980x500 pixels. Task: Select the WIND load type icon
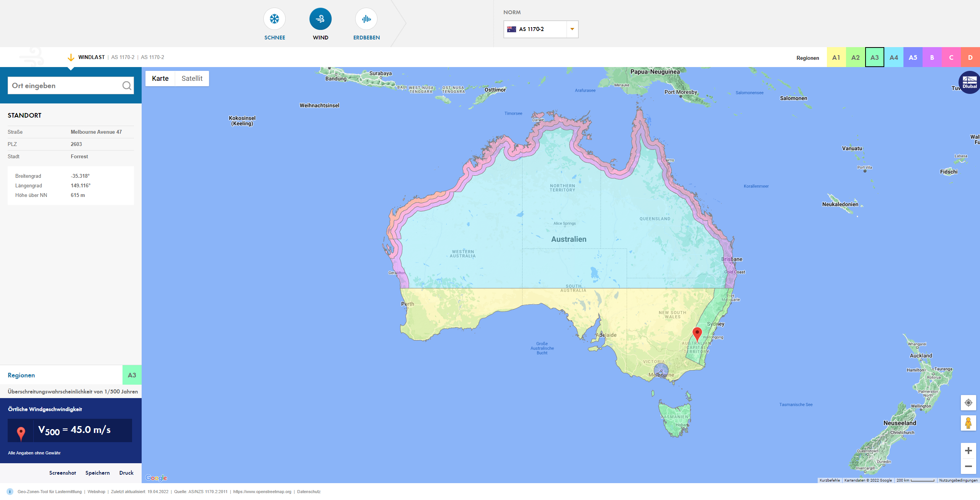tap(320, 18)
